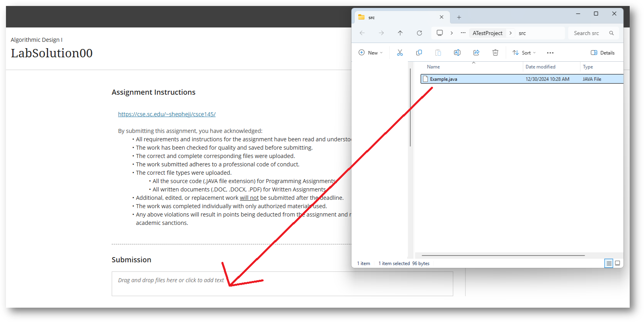644x322 pixels.
Task: Switch to details list view
Action: coord(609,263)
